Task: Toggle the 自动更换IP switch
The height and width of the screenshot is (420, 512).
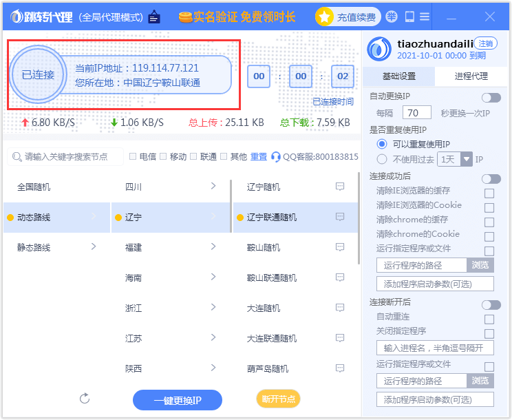Action: (x=491, y=98)
